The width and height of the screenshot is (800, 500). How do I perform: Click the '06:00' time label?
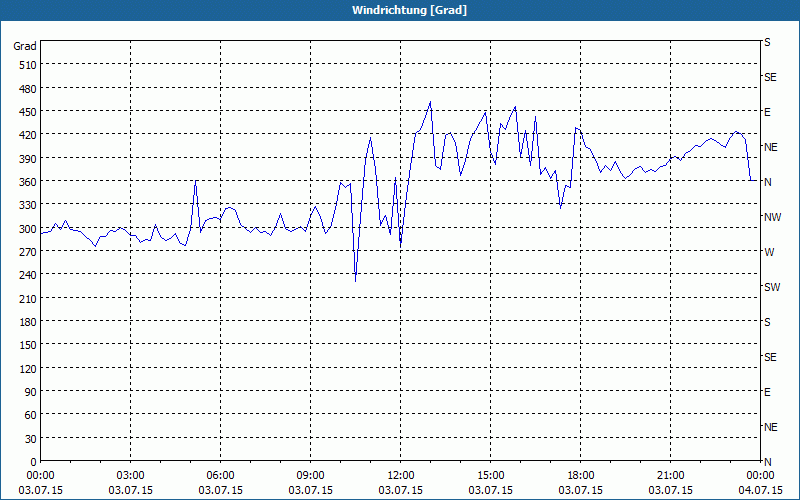pyautogui.click(x=220, y=476)
